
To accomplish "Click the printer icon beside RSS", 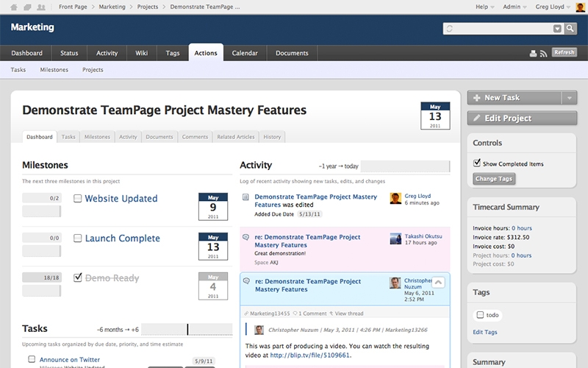I will tap(534, 53).
